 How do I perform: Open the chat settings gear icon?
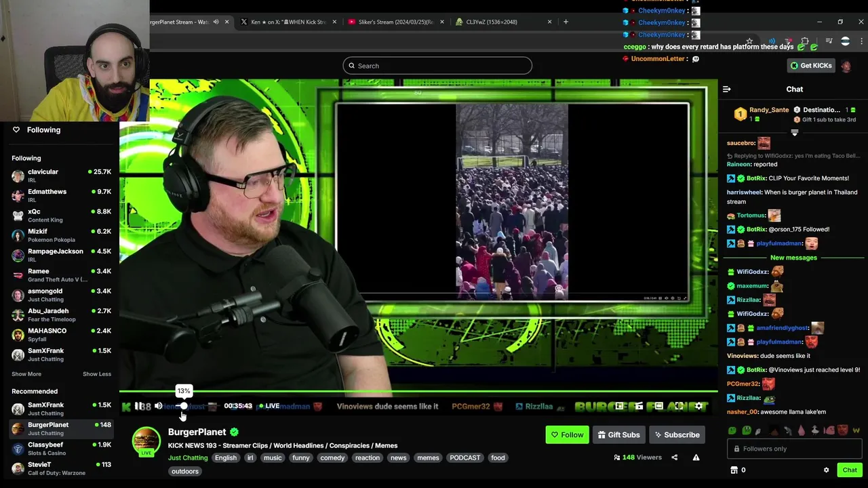[x=826, y=470]
